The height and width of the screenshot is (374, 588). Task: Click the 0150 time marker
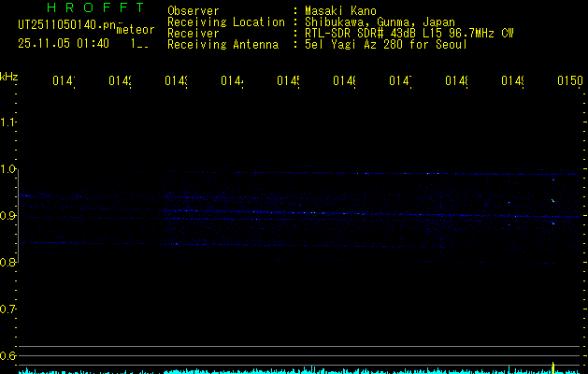(569, 81)
